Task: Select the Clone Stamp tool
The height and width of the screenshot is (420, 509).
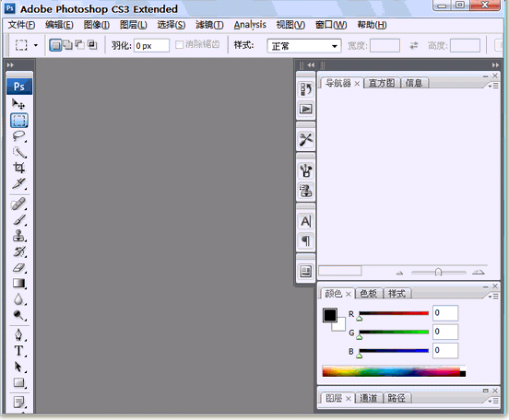Action: [18, 236]
